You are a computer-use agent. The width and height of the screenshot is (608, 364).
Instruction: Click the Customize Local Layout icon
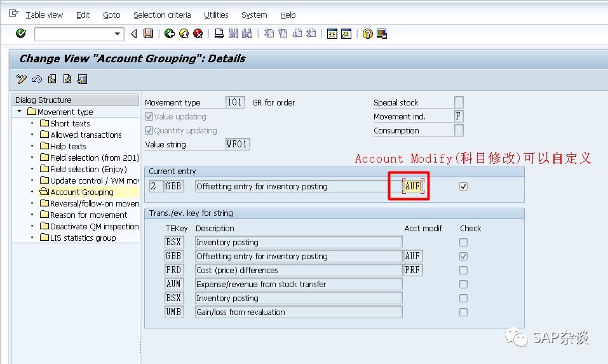coord(382,34)
